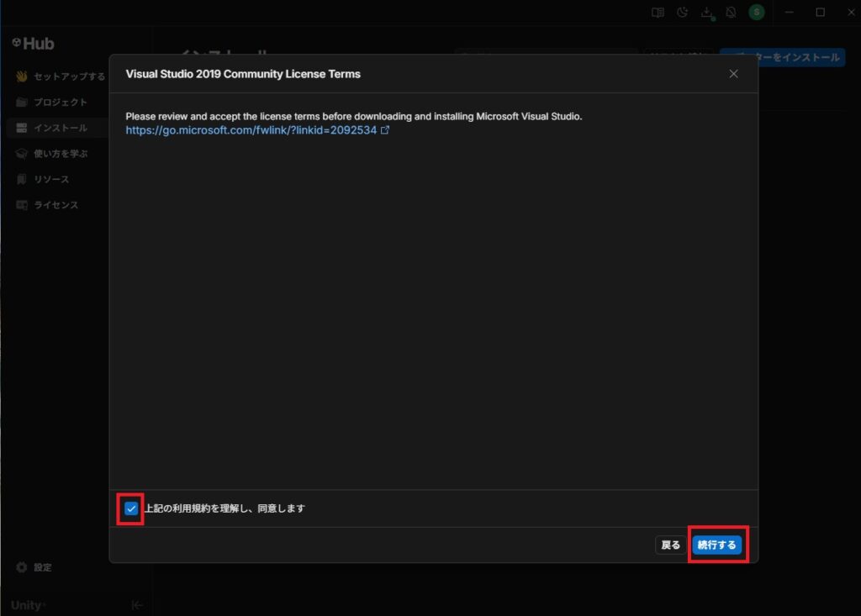Click the waving hand setup icon

tap(21, 76)
